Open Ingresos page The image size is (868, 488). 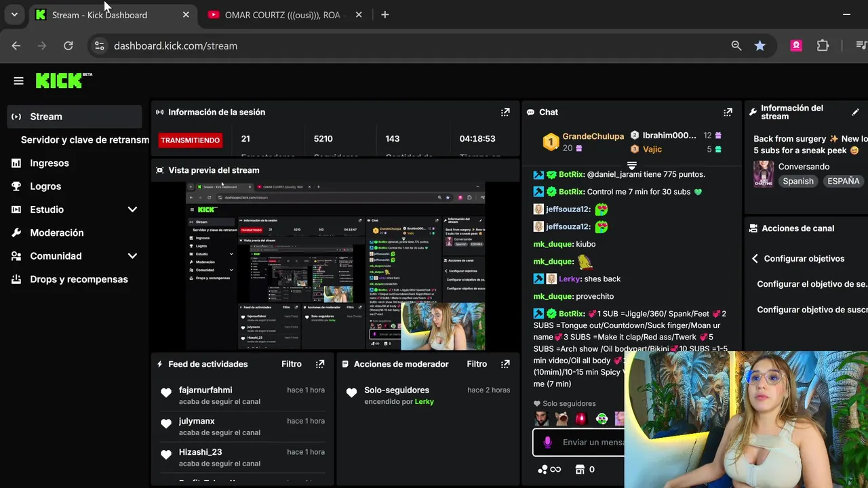50,163
